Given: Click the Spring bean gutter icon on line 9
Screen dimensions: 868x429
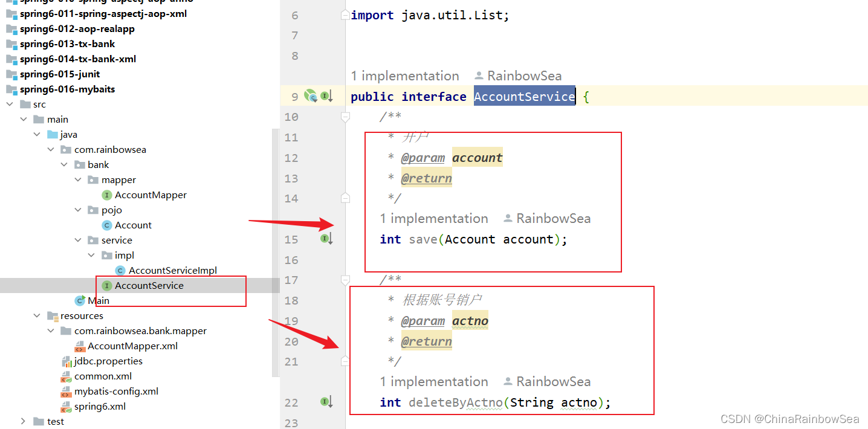Looking at the screenshot, I should point(310,95).
